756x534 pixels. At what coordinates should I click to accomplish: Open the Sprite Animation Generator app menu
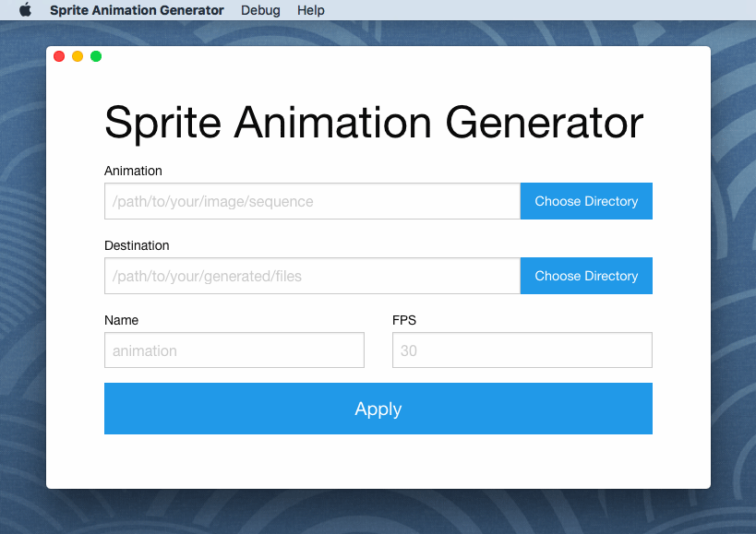pos(137,10)
